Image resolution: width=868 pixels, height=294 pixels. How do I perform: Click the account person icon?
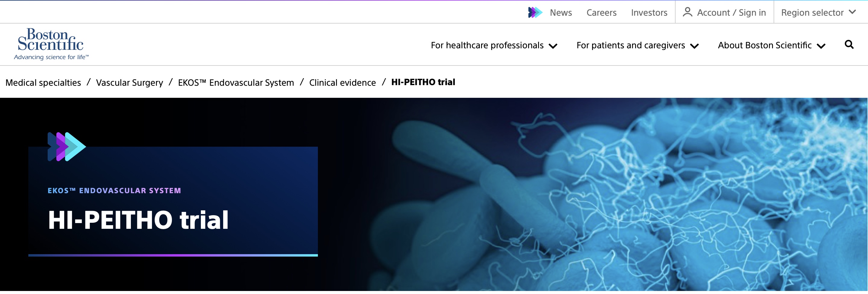point(687,12)
